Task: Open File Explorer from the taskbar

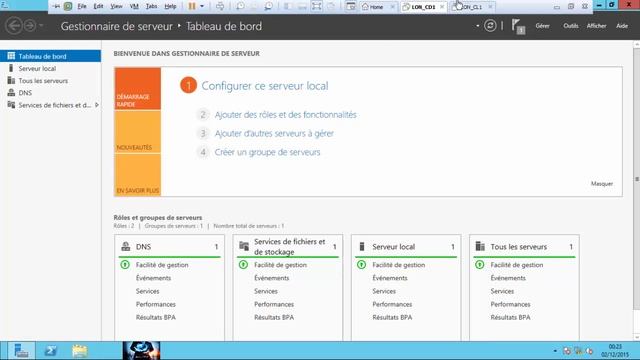Action: point(80,351)
